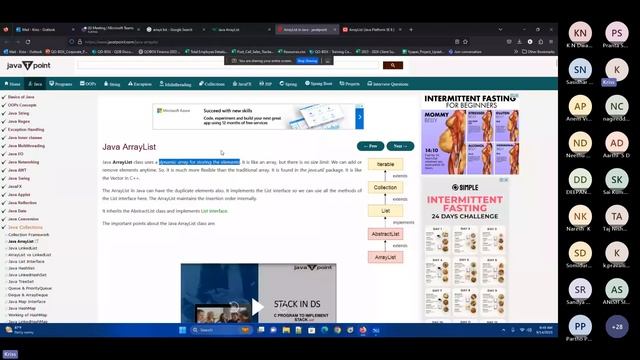Open Java HashSet in sidebar
Viewport: 640px width, 360px height.
point(21,268)
